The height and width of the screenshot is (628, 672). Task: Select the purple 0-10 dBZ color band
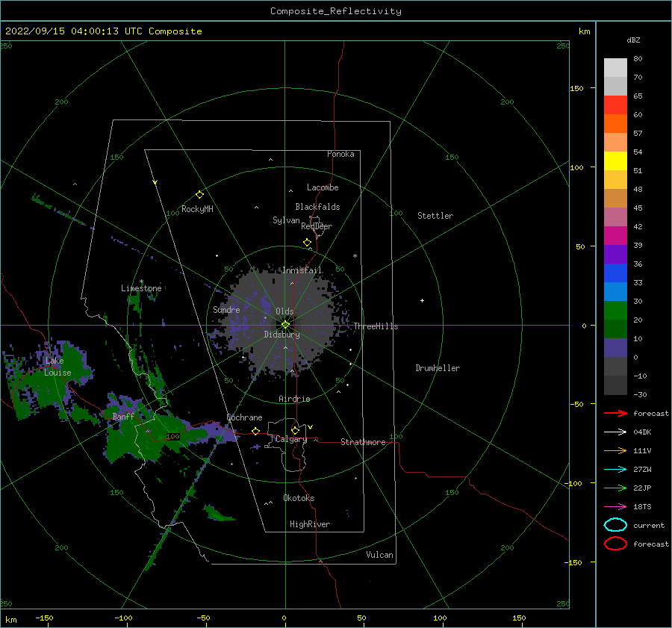pos(615,348)
